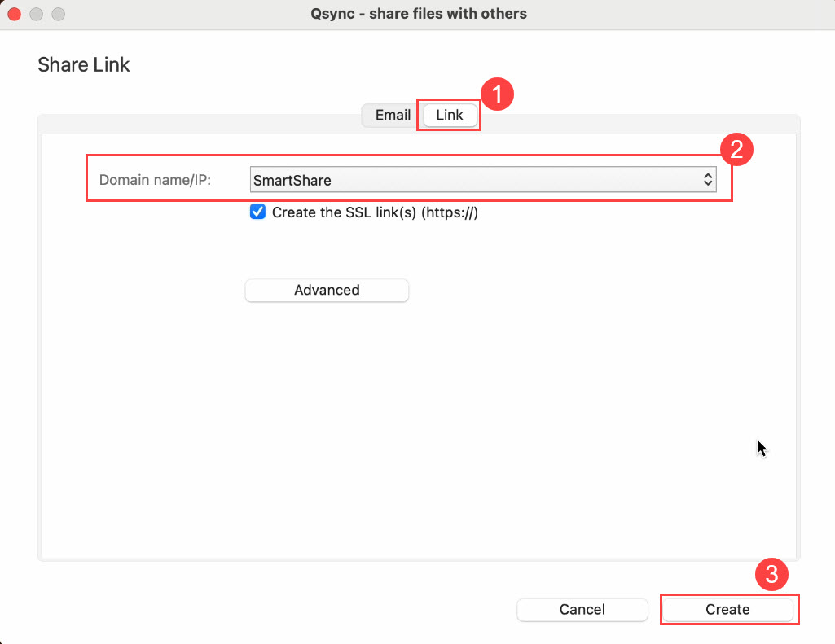835x644 pixels.
Task: Toggle SSL link creation via its label text
Action: click(375, 212)
